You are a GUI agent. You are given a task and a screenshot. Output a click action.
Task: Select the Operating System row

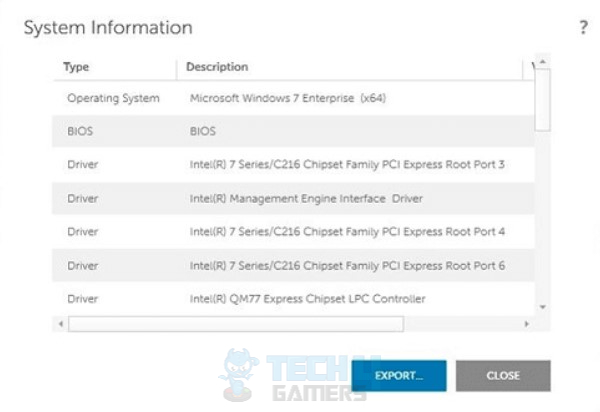click(x=293, y=98)
